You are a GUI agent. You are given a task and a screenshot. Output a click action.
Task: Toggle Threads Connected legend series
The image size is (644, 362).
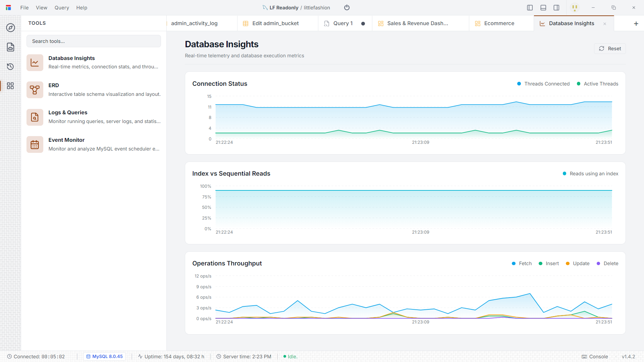[x=543, y=84]
